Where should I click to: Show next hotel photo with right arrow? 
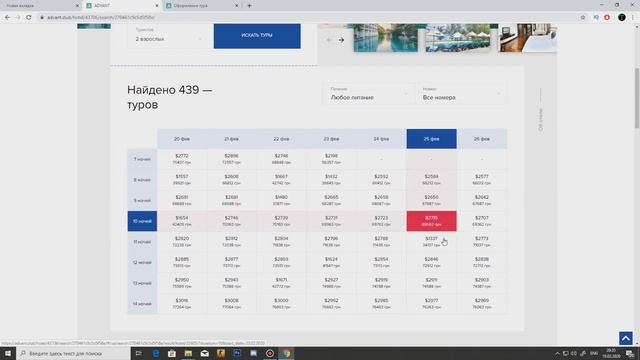(341, 40)
